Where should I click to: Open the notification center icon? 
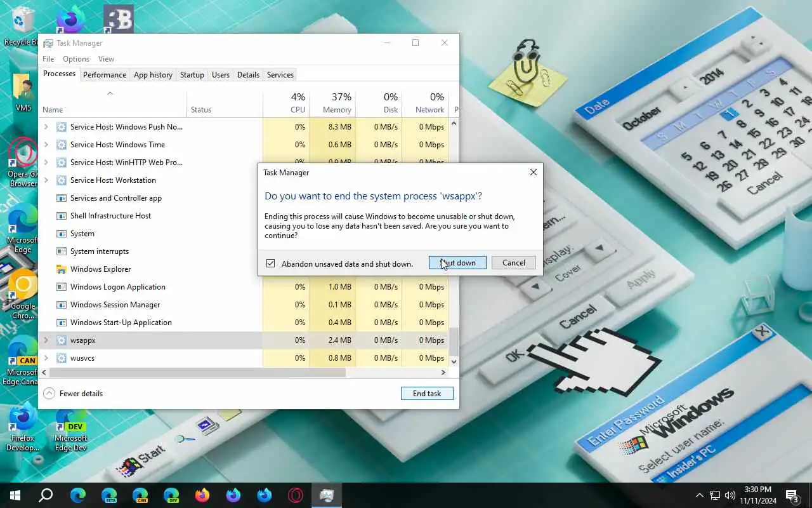coord(792,495)
